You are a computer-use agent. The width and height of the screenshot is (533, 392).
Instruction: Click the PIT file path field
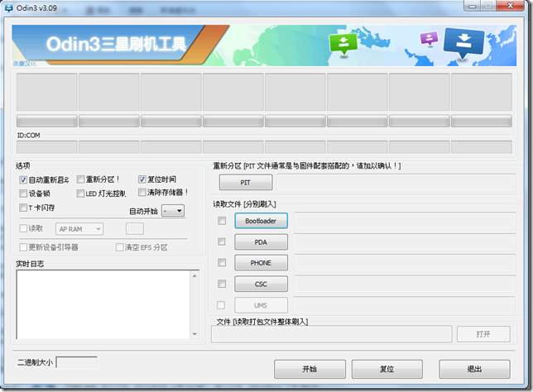[x=396, y=183]
